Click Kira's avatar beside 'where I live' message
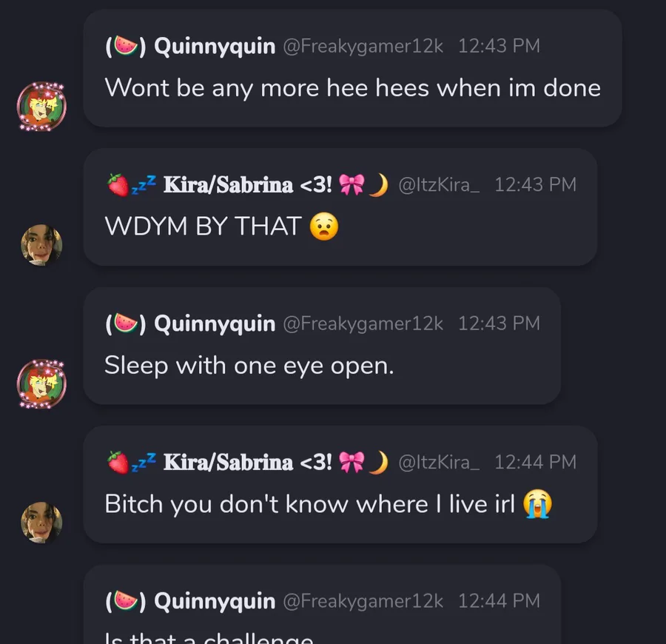The image size is (666, 644). (41, 523)
